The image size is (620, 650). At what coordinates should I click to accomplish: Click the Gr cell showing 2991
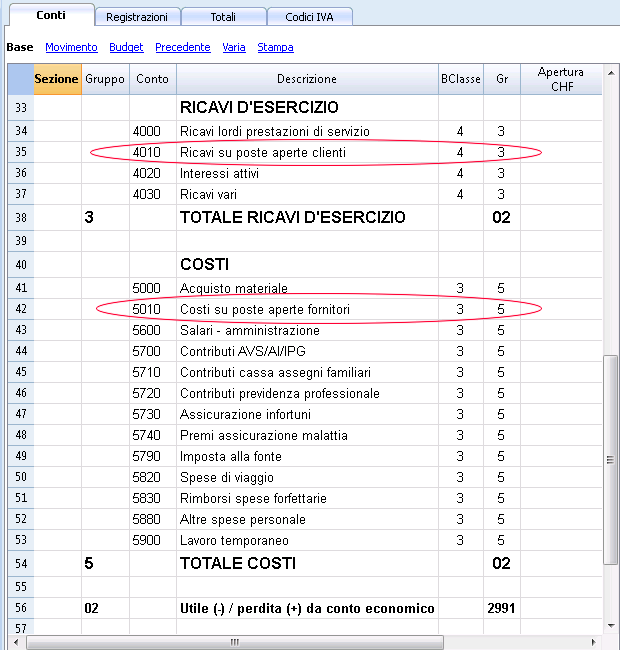502,608
